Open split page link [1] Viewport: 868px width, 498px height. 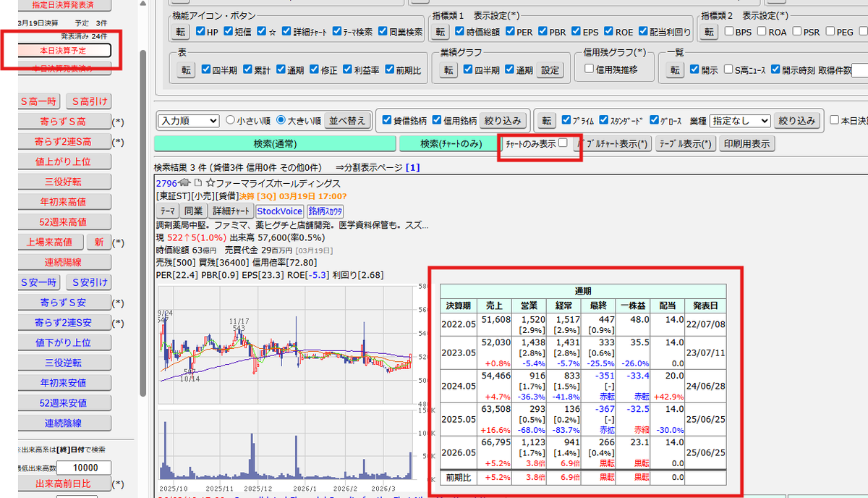[x=412, y=167]
